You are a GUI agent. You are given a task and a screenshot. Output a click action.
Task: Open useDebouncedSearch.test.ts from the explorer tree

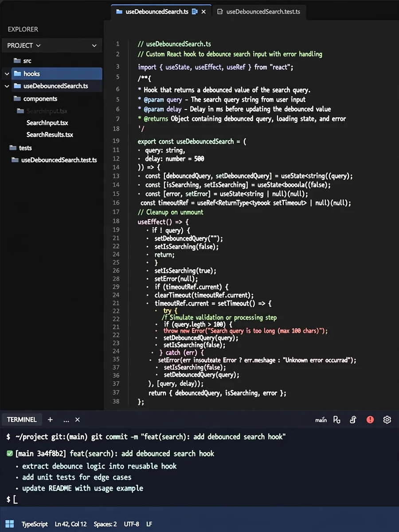(59, 160)
